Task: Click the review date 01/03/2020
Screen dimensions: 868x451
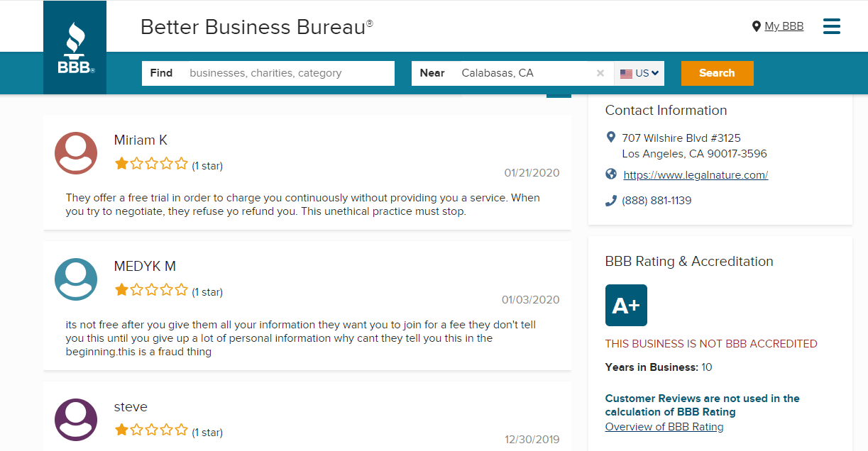Action: [x=531, y=300]
